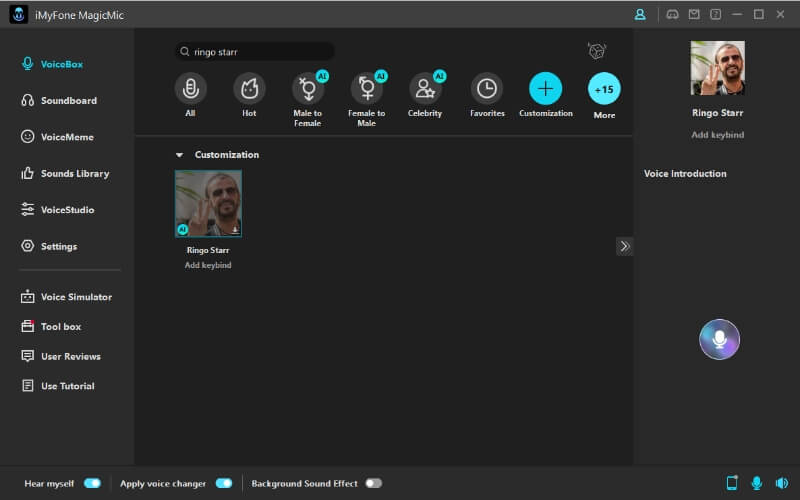Click Add keybind in right panel
This screenshot has height=500, width=800.
(x=717, y=135)
